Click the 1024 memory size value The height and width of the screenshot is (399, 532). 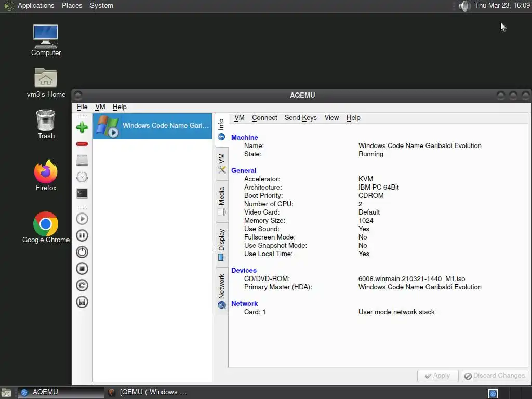pyautogui.click(x=366, y=220)
